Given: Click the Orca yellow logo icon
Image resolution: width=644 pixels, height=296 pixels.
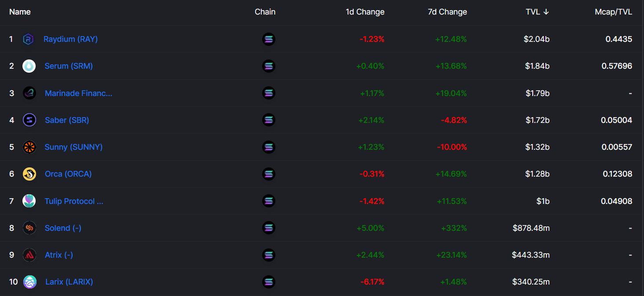Looking at the screenshot, I should pos(29,174).
